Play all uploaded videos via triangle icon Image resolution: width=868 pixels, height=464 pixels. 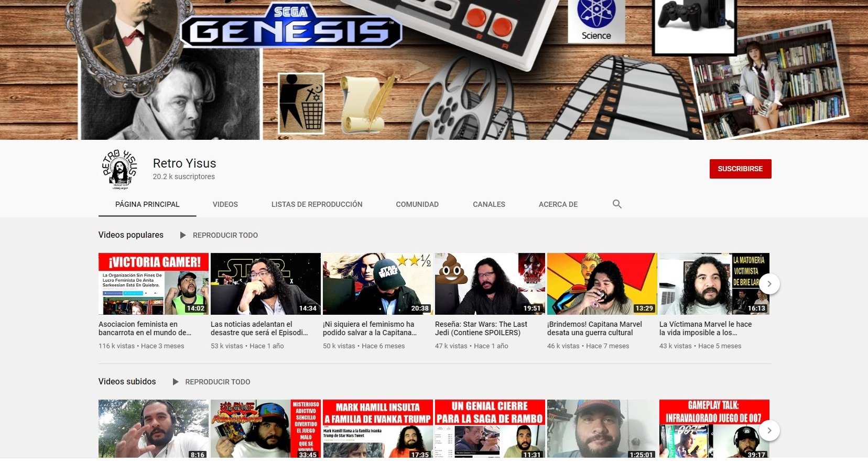click(176, 382)
